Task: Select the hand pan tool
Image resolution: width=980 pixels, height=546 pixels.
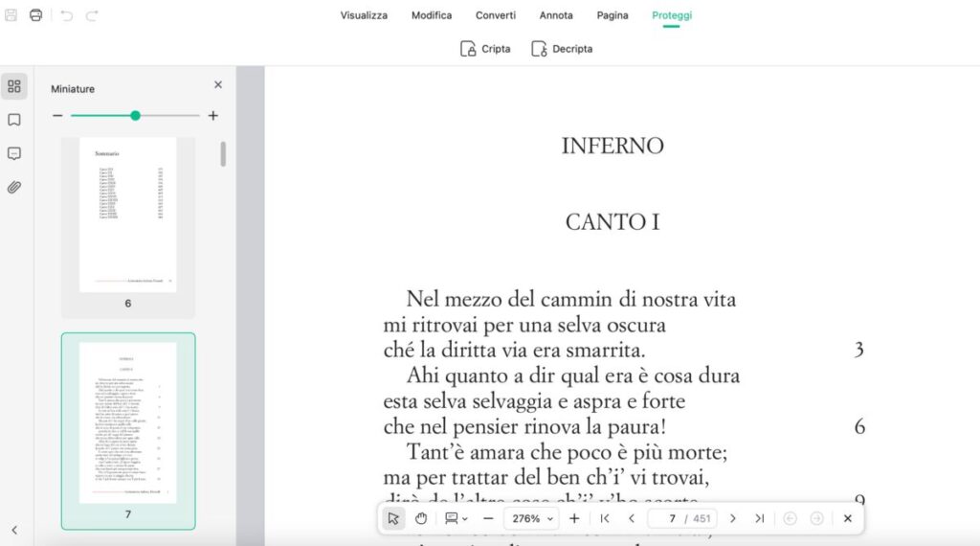Action: (421, 518)
